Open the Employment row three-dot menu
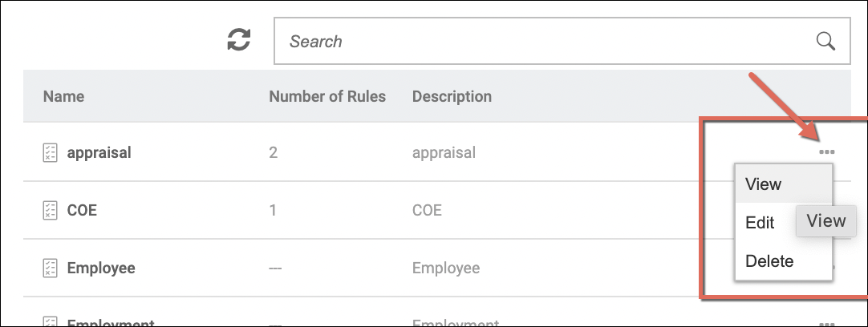 [x=827, y=323]
